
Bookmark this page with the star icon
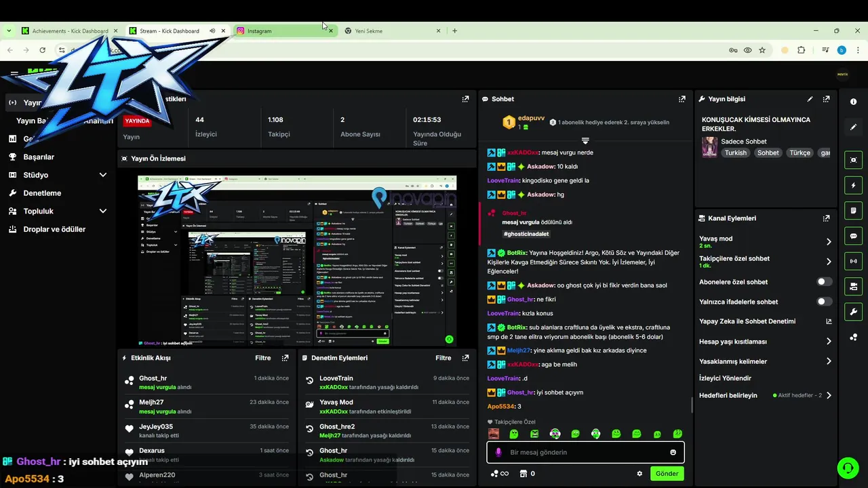coord(762,50)
